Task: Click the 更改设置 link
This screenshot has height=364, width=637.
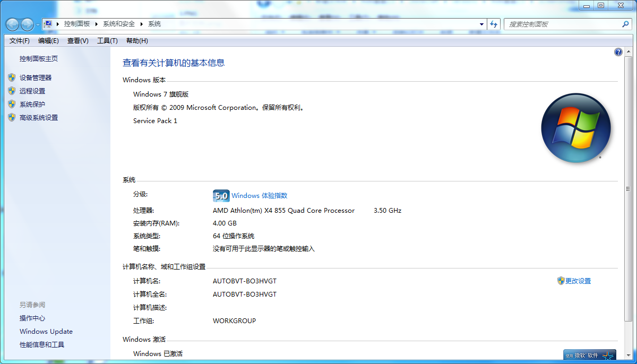Action: (578, 281)
